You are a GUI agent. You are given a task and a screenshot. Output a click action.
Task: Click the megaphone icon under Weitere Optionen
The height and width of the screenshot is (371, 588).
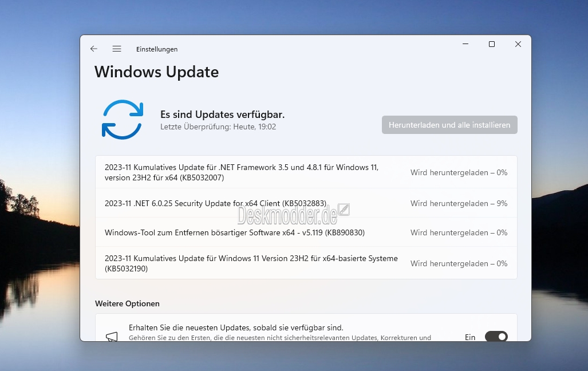pyautogui.click(x=112, y=337)
